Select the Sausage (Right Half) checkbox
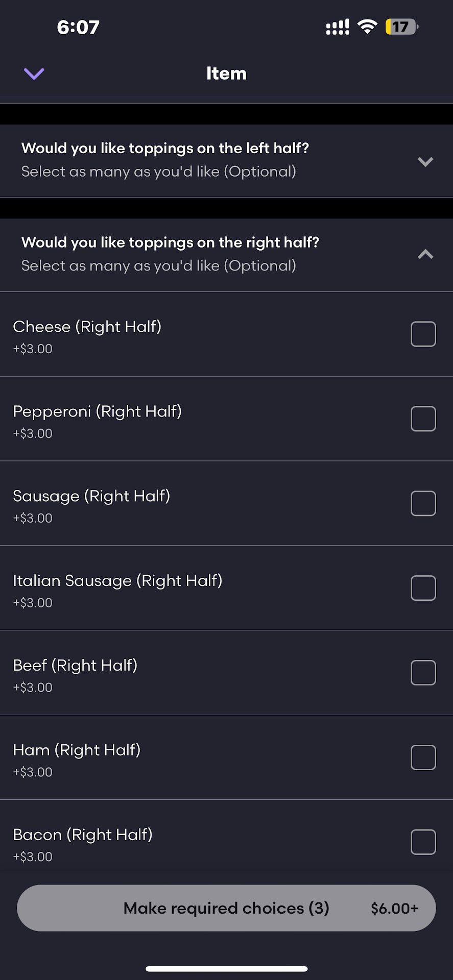This screenshot has height=980, width=453. tap(423, 504)
